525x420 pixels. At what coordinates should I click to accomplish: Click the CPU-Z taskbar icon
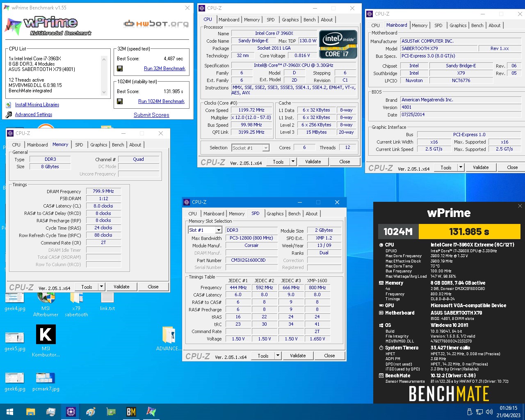71,412
